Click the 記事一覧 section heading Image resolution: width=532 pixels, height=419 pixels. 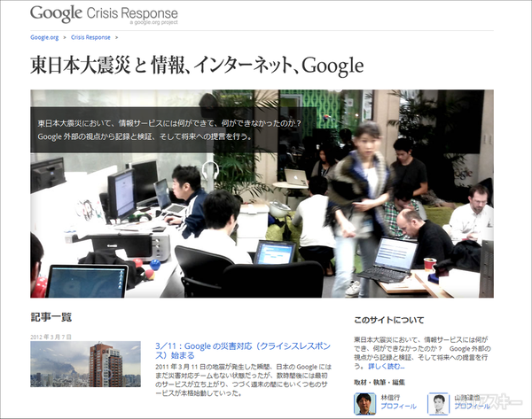point(51,317)
